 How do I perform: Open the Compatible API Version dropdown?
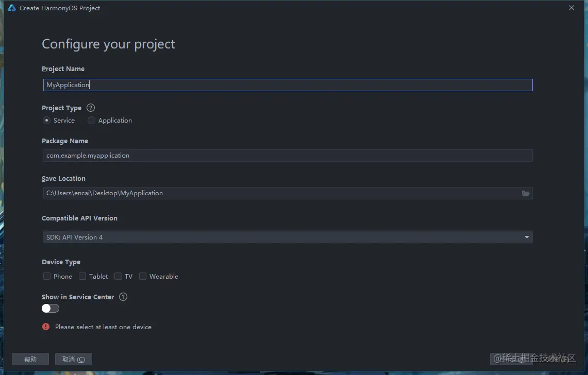coord(288,237)
